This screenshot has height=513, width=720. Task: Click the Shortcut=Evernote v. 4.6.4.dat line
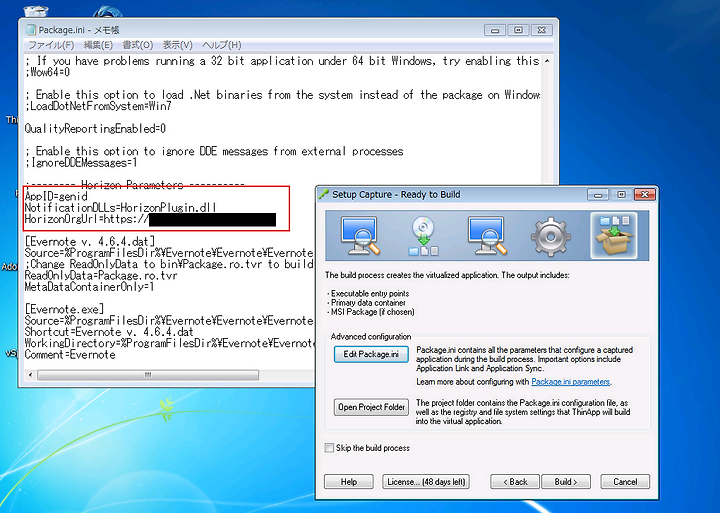click(109, 332)
